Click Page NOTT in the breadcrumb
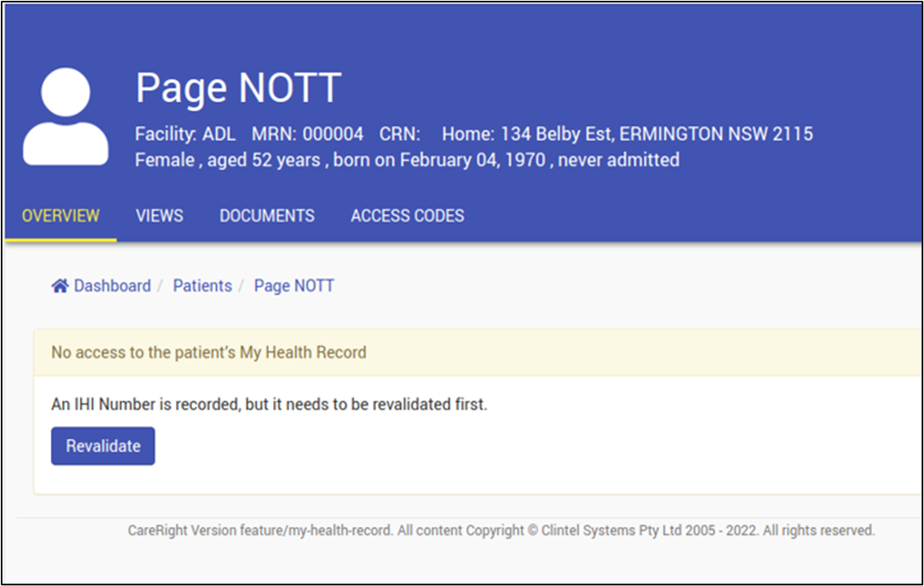Screen dimensions: 924x586 [x=294, y=286]
